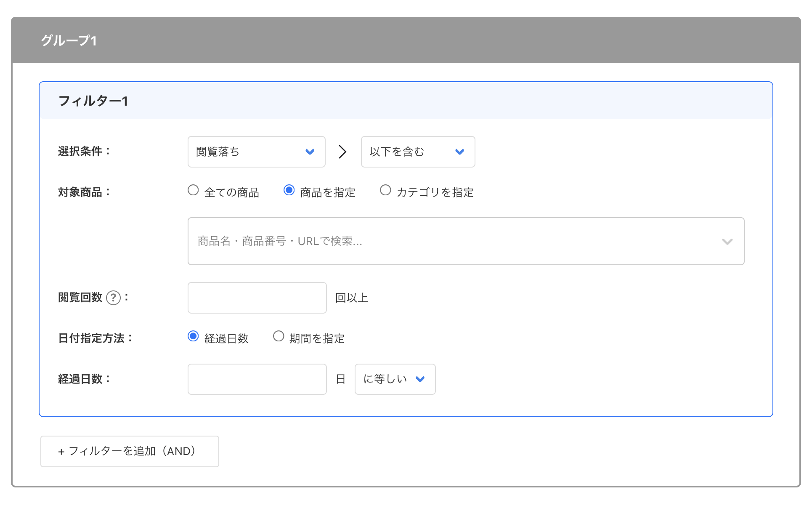The width and height of the screenshot is (812, 511).
Task: Click the 経過日数 days input field
Action: (257, 379)
